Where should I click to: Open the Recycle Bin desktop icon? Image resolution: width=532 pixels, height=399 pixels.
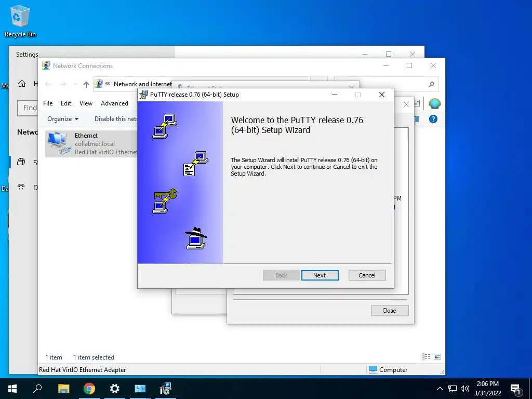click(20, 21)
